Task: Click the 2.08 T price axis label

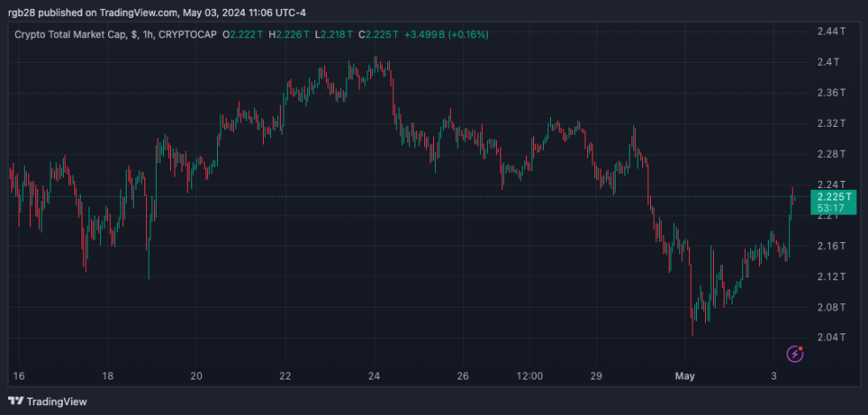Action: (831, 307)
